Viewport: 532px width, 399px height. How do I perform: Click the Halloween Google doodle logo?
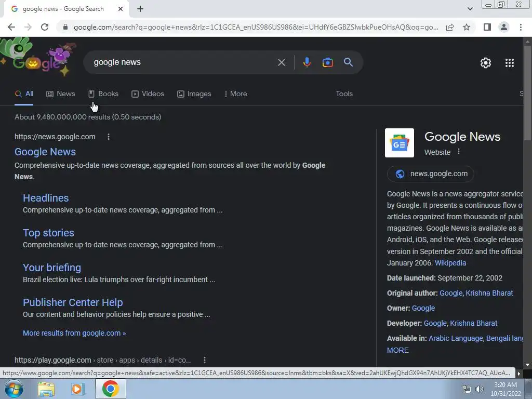pos(38,57)
